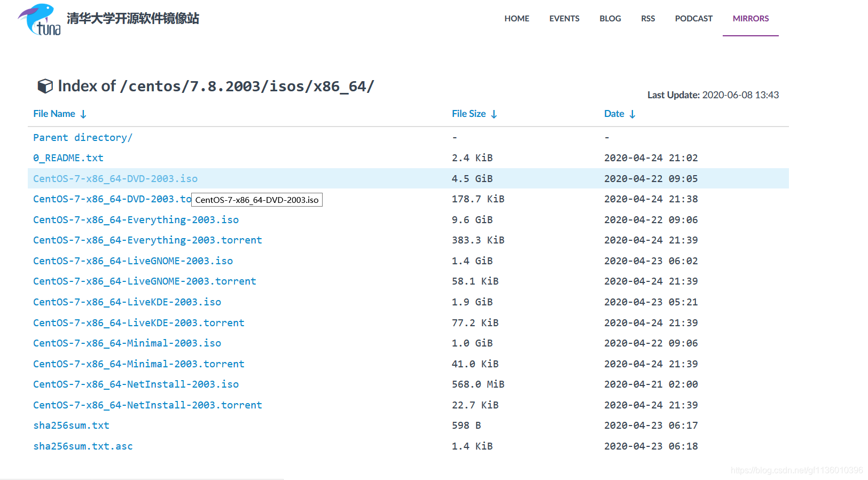Download CentOS-7-x86_64-Everything-2003.iso
868x480 pixels.
click(x=136, y=219)
